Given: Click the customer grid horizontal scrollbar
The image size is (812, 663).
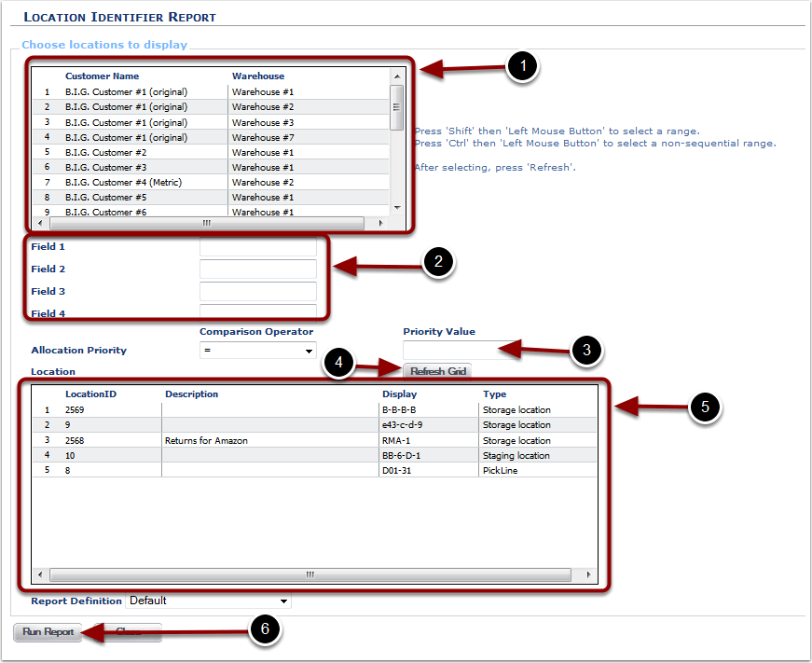Looking at the screenshot, I should click(205, 223).
